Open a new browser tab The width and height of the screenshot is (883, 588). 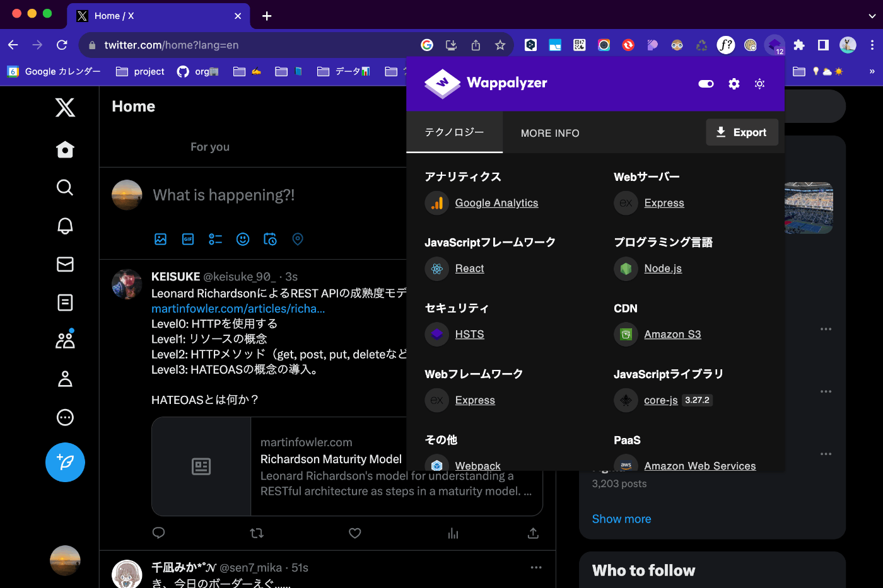pos(267,16)
